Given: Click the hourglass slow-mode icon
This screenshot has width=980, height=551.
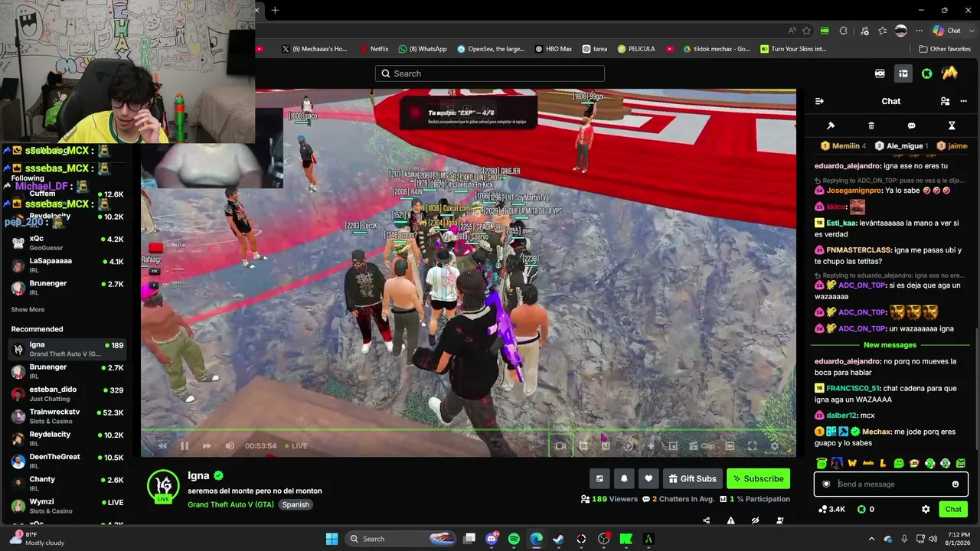Looking at the screenshot, I should [952, 126].
